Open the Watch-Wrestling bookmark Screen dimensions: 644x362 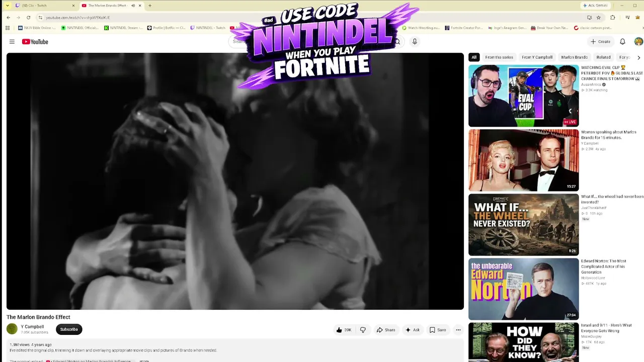[x=421, y=28]
